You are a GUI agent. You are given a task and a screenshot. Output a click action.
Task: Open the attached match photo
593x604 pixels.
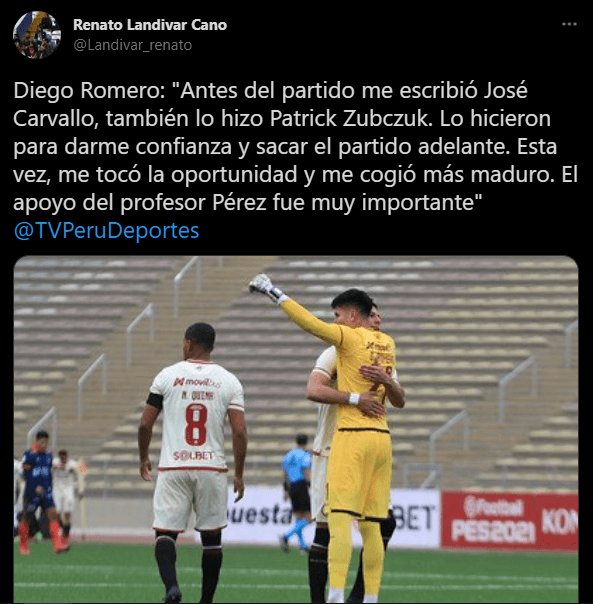tap(296, 429)
